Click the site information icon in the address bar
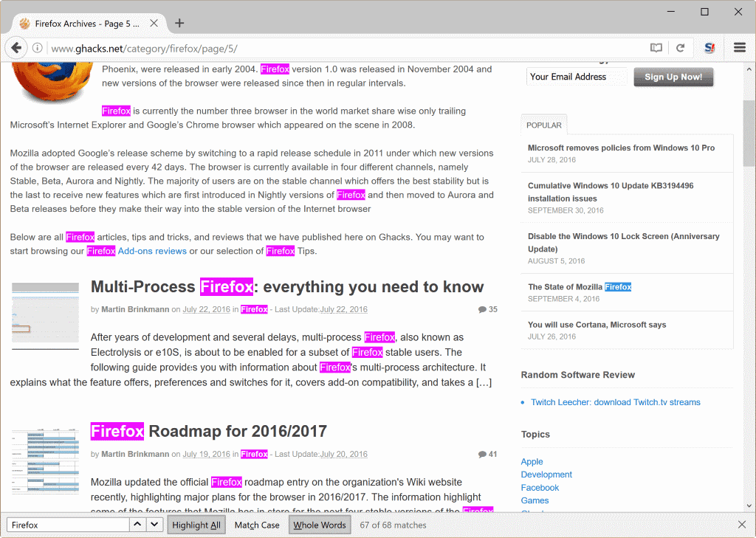The height and width of the screenshot is (538, 756). point(37,46)
